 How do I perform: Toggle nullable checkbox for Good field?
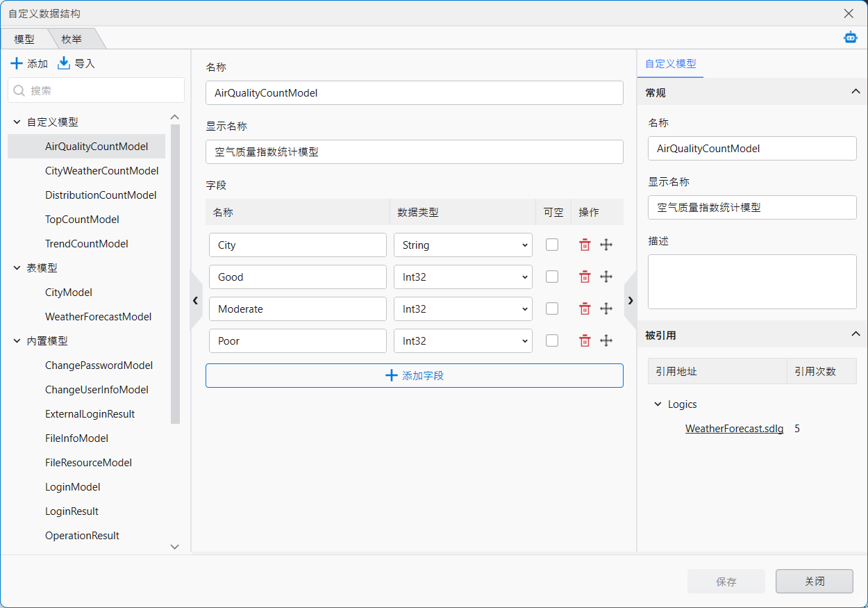[552, 277]
